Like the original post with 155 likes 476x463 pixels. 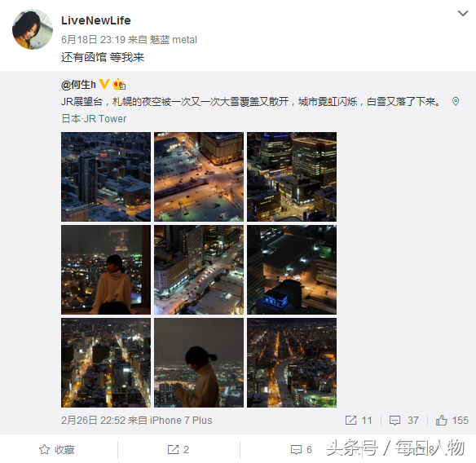pos(452,421)
